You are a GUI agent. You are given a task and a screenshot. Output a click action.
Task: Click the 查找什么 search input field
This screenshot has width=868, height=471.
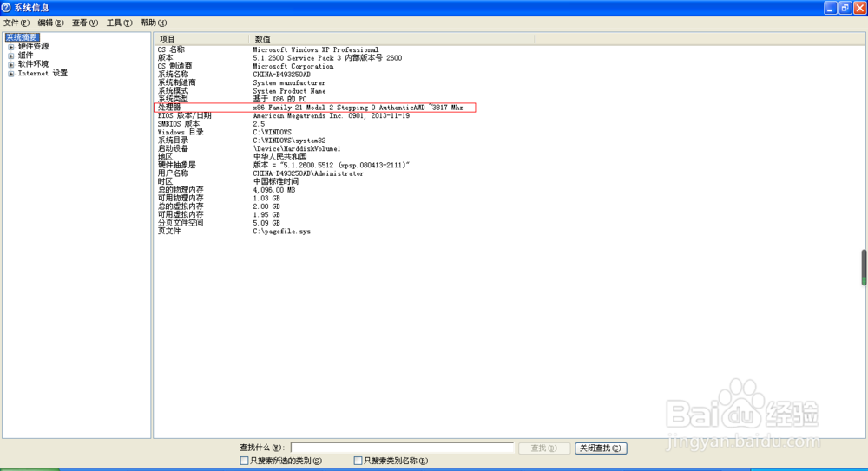click(x=403, y=448)
